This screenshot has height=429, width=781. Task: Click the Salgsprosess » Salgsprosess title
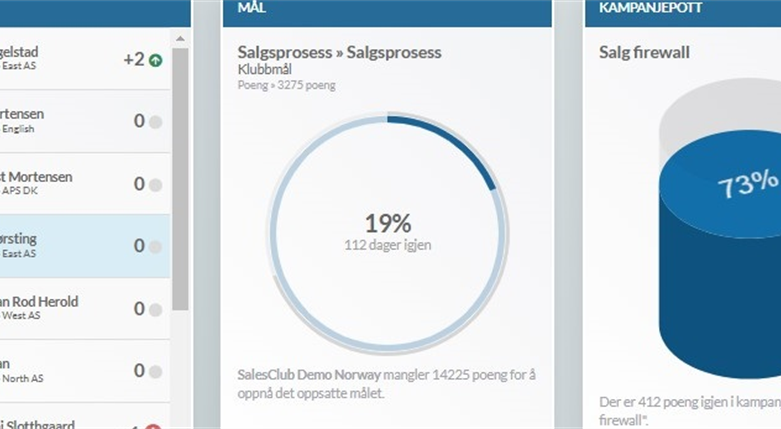click(x=339, y=52)
